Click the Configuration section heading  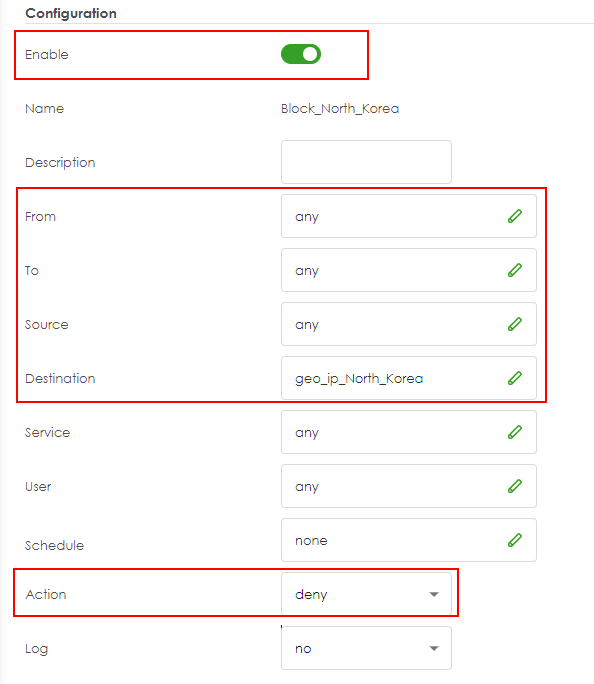71,14
